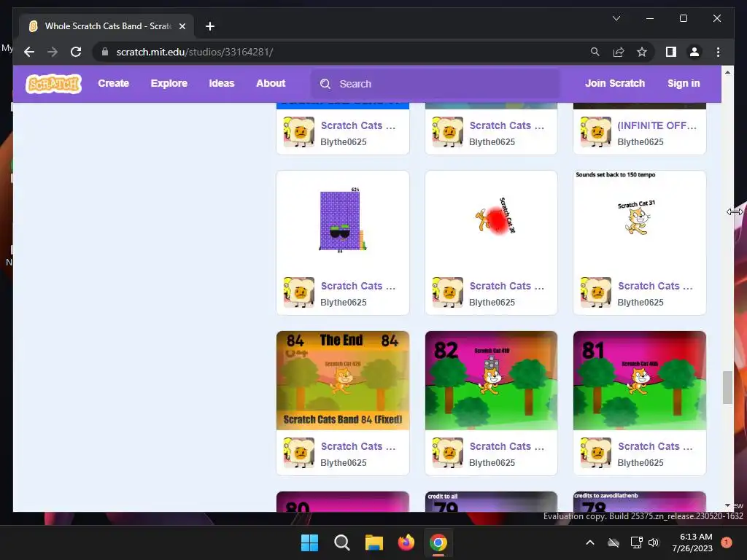Open Chrome's three-dot menu
This screenshot has height=560, width=747.
tap(718, 52)
